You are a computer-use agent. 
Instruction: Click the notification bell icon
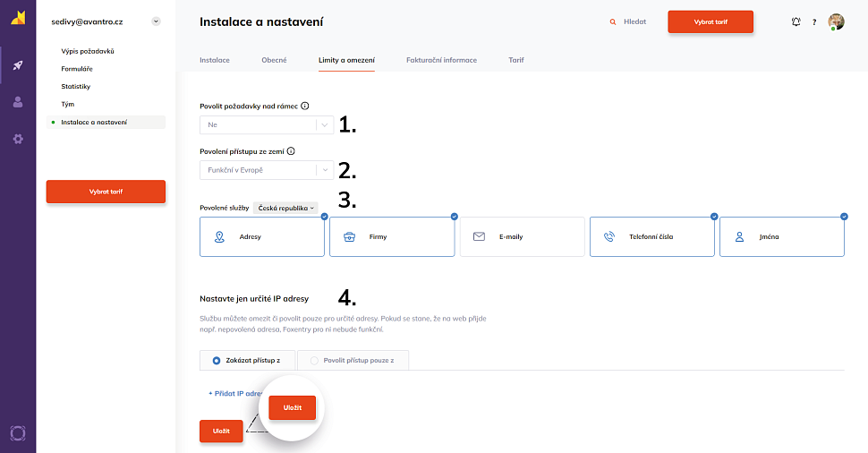(796, 21)
